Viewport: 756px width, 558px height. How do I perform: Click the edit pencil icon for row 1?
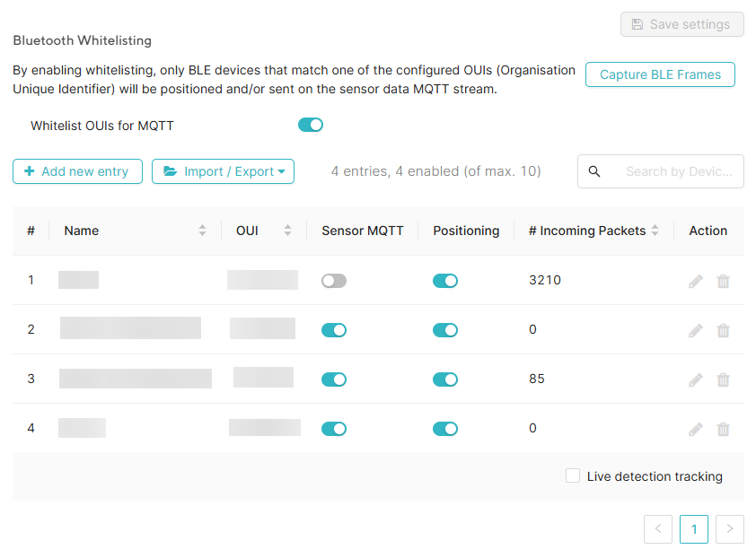pos(696,281)
